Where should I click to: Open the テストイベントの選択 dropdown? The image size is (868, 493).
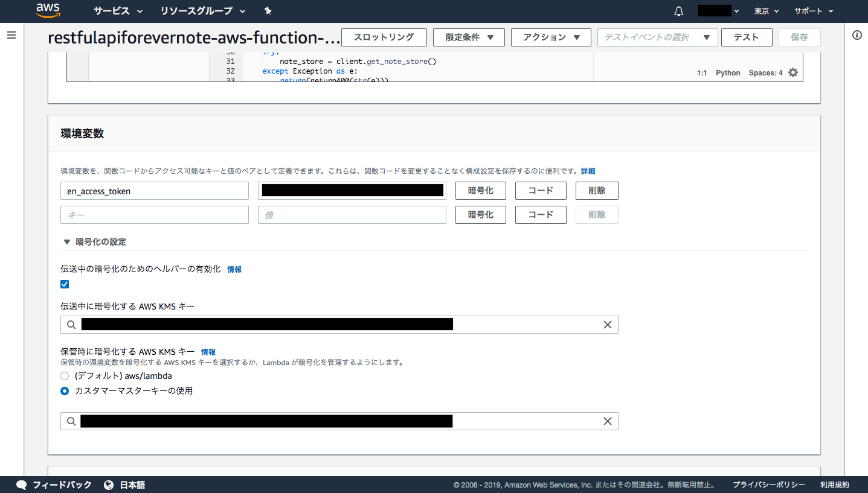[657, 37]
